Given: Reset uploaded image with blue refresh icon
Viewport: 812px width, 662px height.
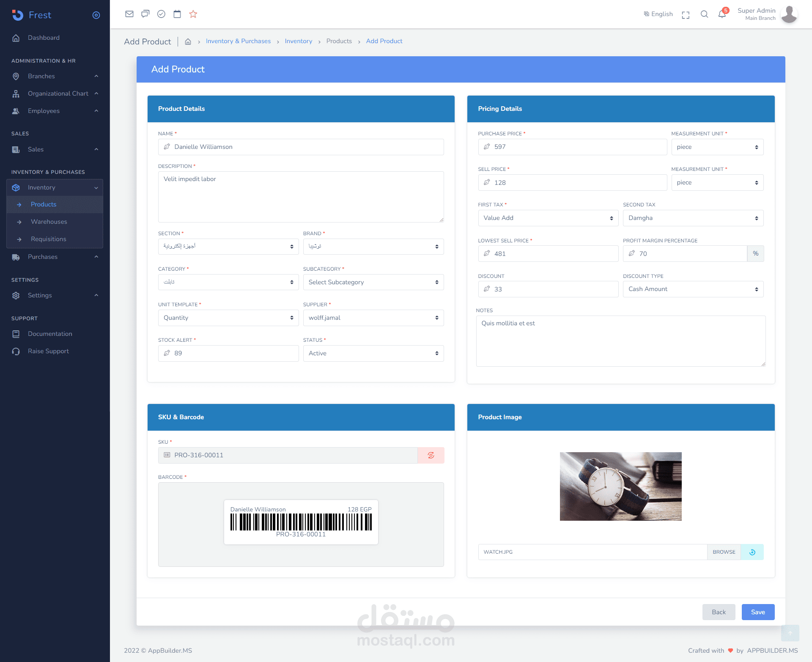Looking at the screenshot, I should click(x=752, y=552).
